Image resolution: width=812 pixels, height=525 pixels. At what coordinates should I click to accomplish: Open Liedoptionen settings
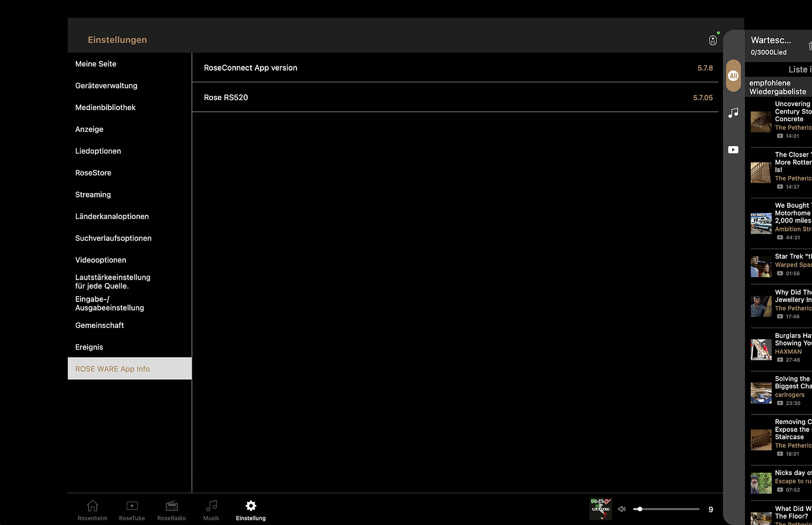[x=129, y=151]
